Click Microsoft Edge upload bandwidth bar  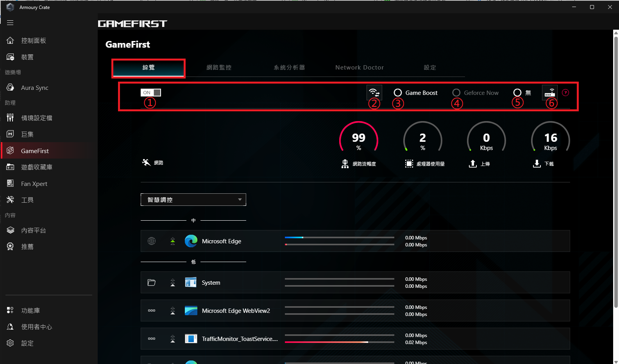coord(340,237)
